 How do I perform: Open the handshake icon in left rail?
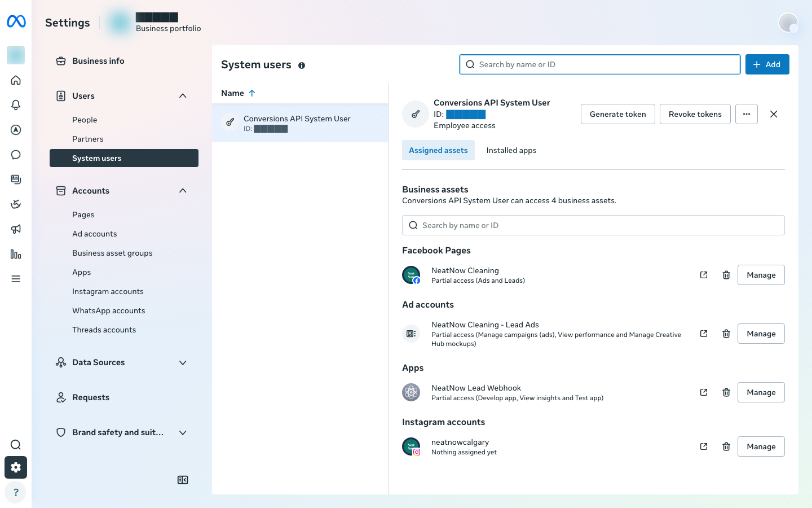tap(16, 204)
